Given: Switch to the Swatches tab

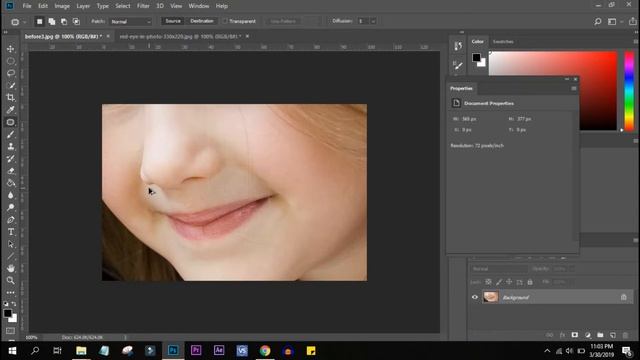Looking at the screenshot, I should (503, 42).
